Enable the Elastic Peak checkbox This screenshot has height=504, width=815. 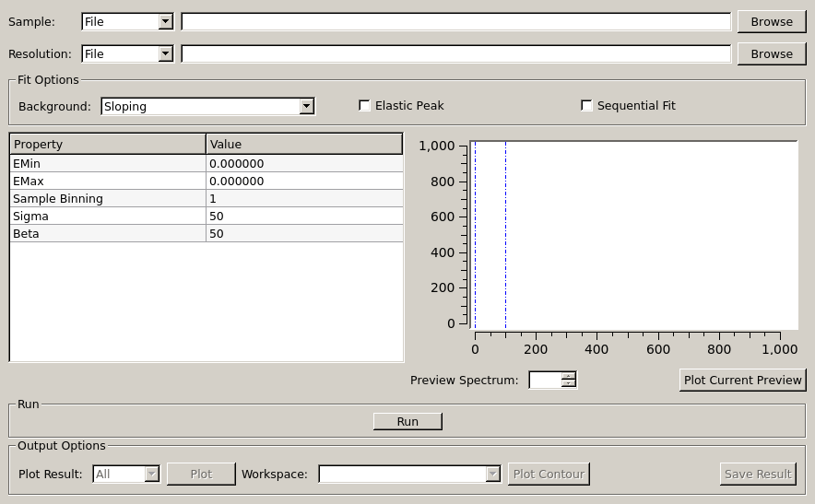coord(365,106)
